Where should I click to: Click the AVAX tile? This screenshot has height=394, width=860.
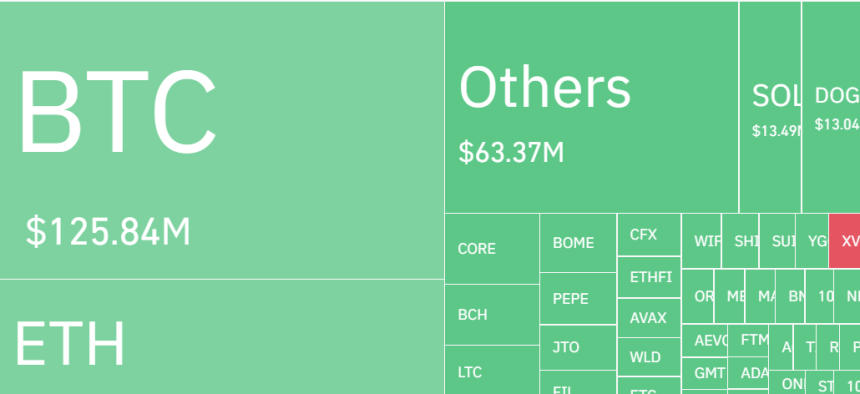click(x=649, y=318)
